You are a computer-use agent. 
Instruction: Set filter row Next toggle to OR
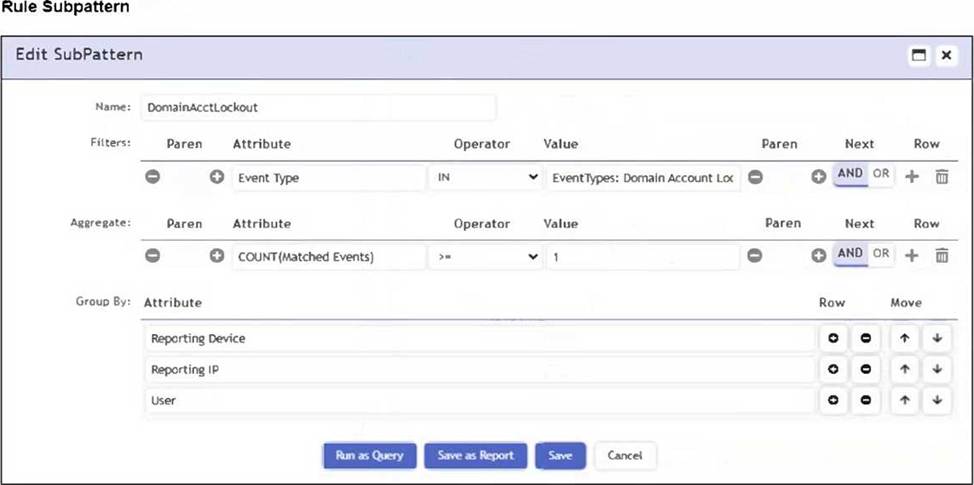pos(880,174)
